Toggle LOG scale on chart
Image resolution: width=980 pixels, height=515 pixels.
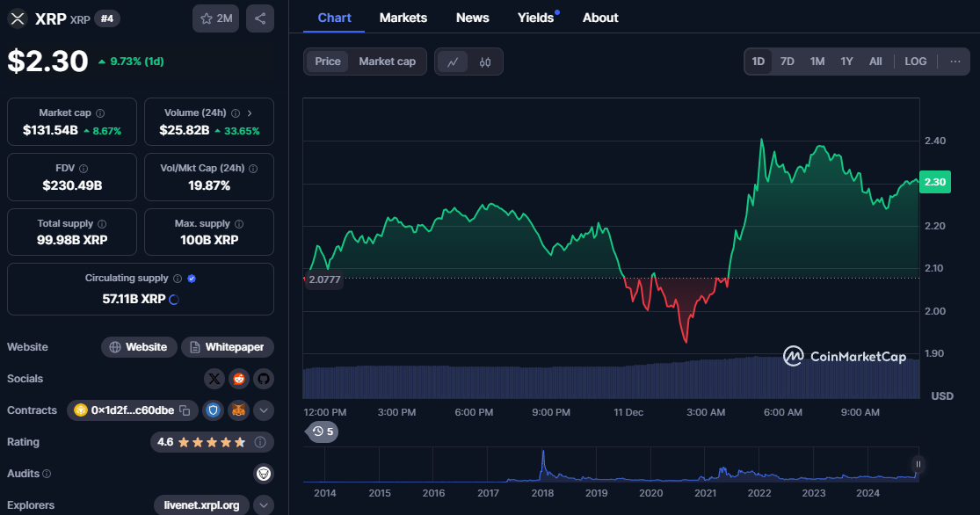tap(916, 62)
